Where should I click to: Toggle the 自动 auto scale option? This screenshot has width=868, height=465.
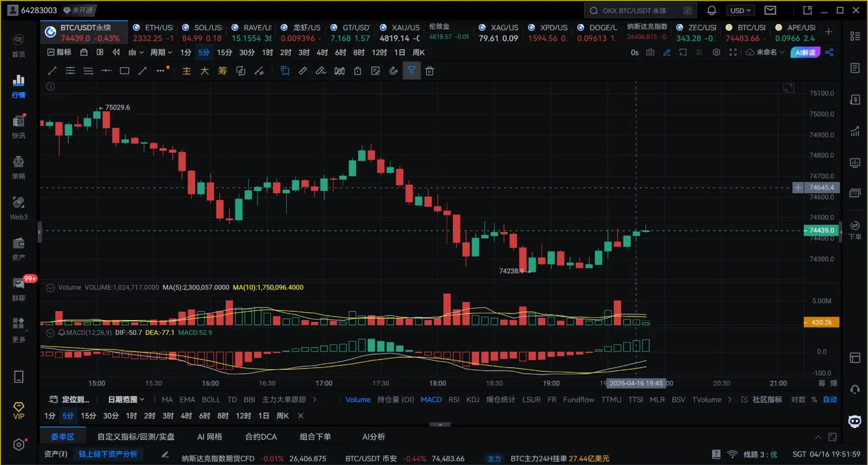pos(830,399)
